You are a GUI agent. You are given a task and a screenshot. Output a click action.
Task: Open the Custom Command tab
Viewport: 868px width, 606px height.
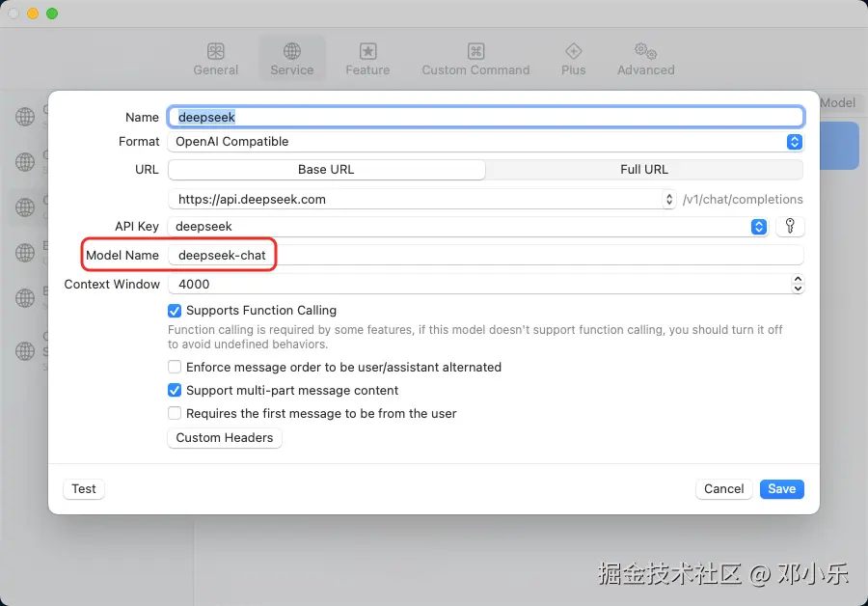pos(475,59)
